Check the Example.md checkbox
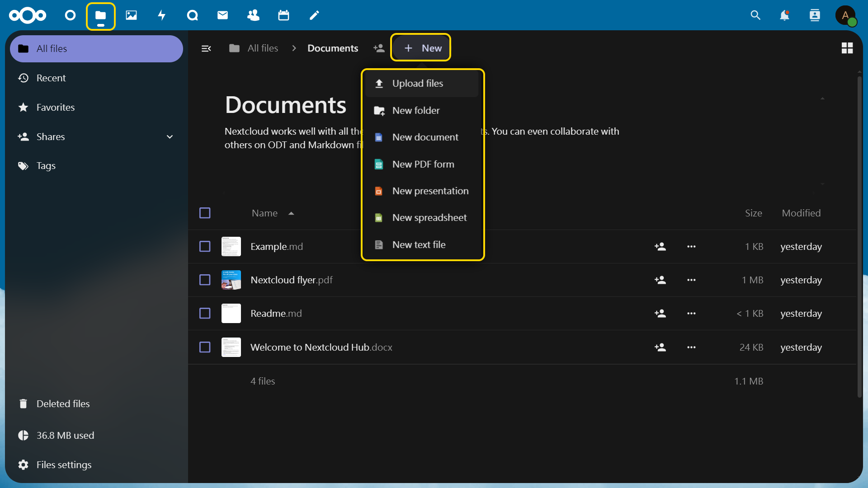 pos(205,247)
